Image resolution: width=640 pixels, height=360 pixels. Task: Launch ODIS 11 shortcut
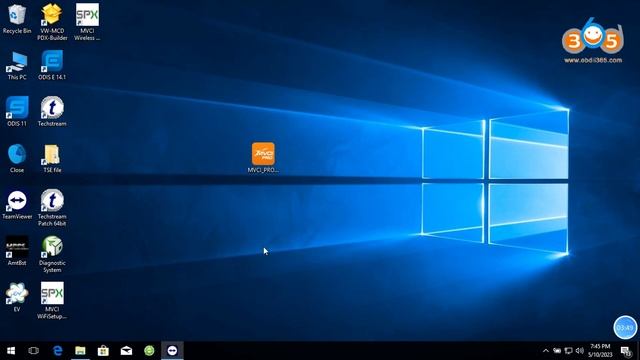click(17, 111)
